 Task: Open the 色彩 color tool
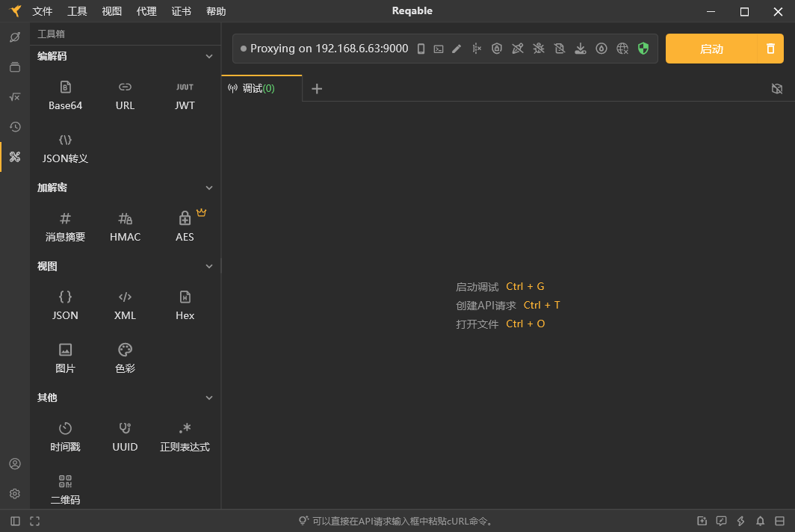coord(125,358)
